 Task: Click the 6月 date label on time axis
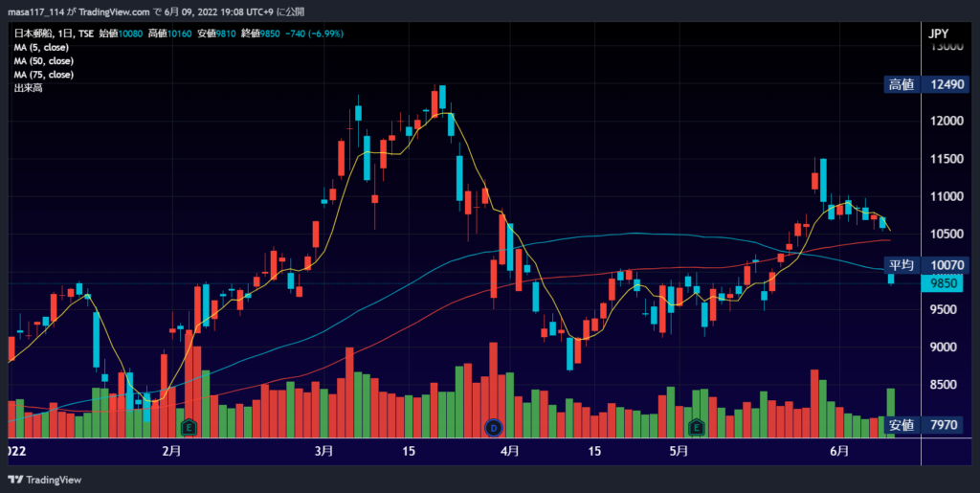click(839, 451)
